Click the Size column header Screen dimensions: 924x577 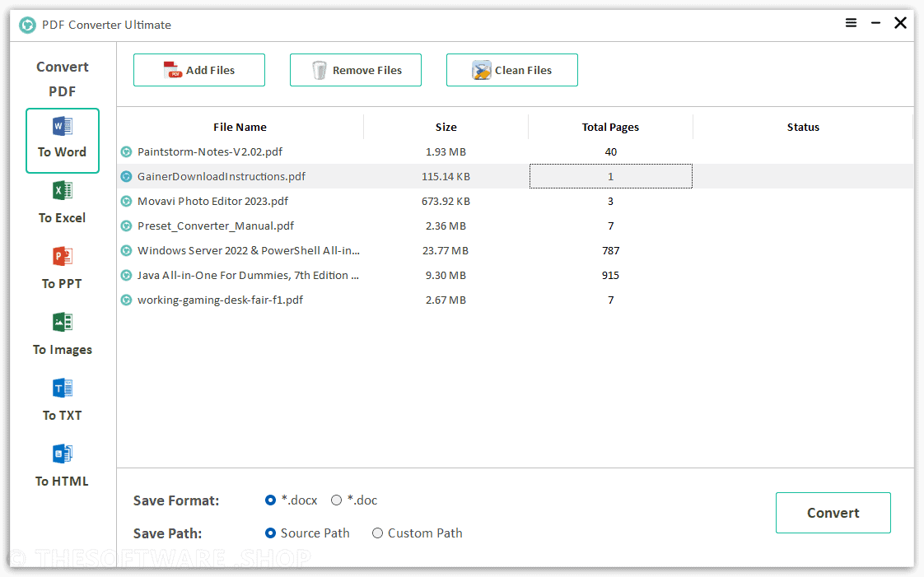(x=446, y=128)
